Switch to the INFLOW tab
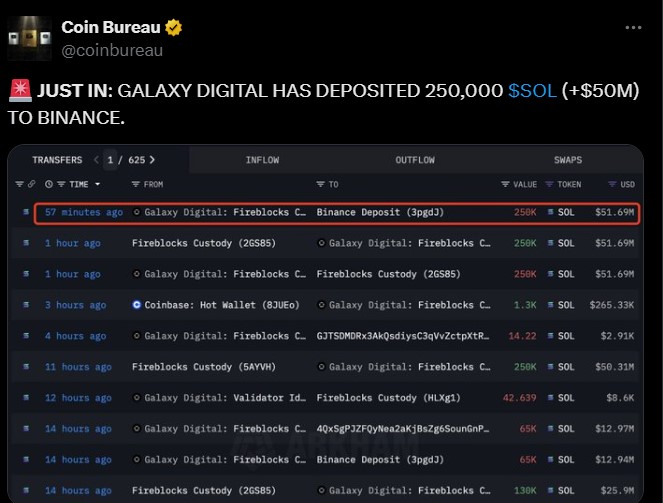The image size is (663, 503). (x=262, y=160)
